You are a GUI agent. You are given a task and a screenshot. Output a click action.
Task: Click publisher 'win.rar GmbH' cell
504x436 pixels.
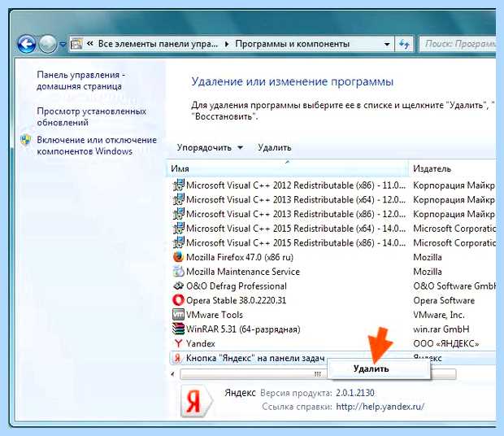coord(441,329)
